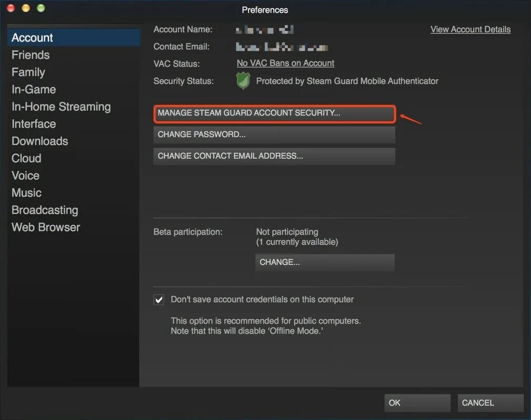
Task: Select the Account preferences category
Action: (74, 38)
